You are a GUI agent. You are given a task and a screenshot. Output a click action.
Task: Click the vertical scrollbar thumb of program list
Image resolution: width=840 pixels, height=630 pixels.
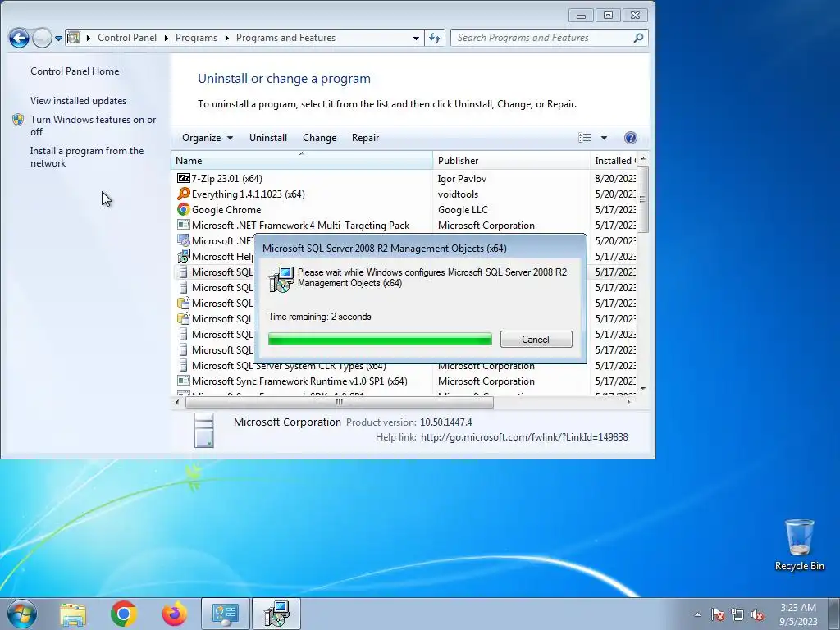tap(643, 199)
